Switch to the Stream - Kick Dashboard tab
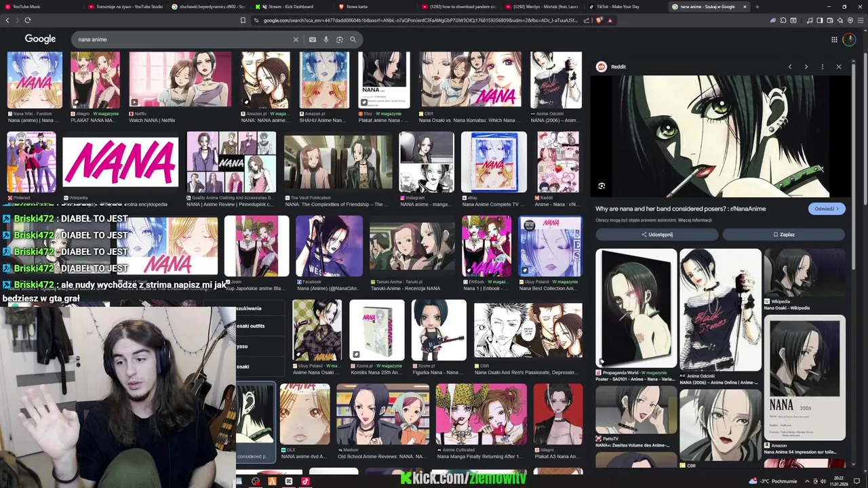Screen dimensions: 868x488 pos(290,7)
